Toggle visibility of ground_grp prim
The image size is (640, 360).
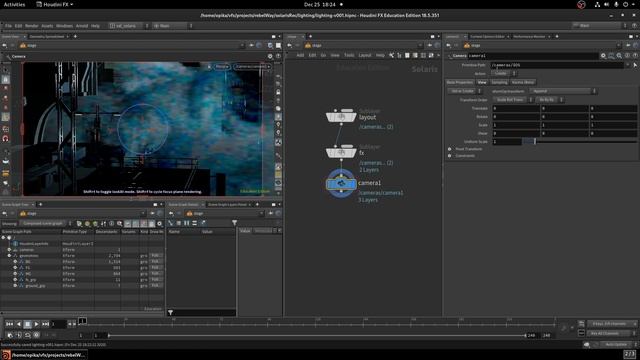click(16, 286)
